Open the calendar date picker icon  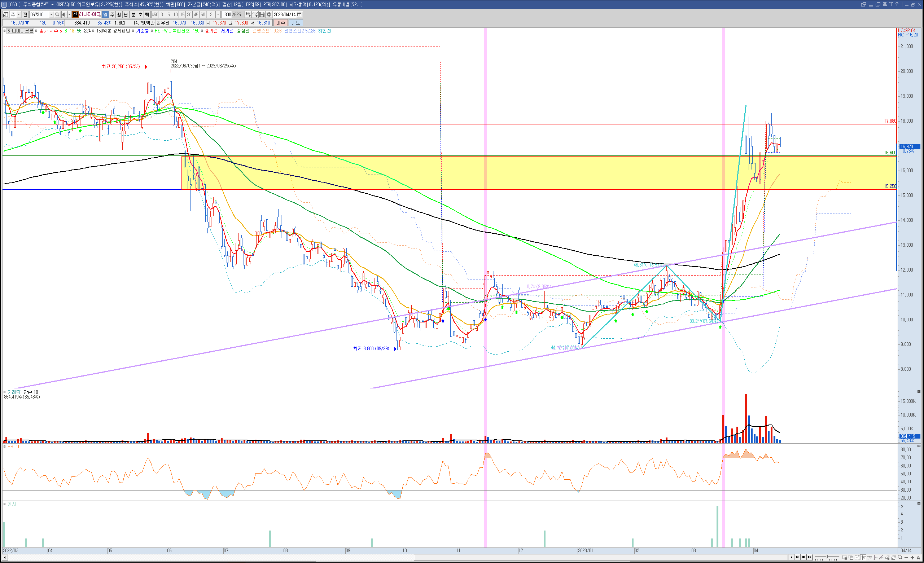pos(299,14)
